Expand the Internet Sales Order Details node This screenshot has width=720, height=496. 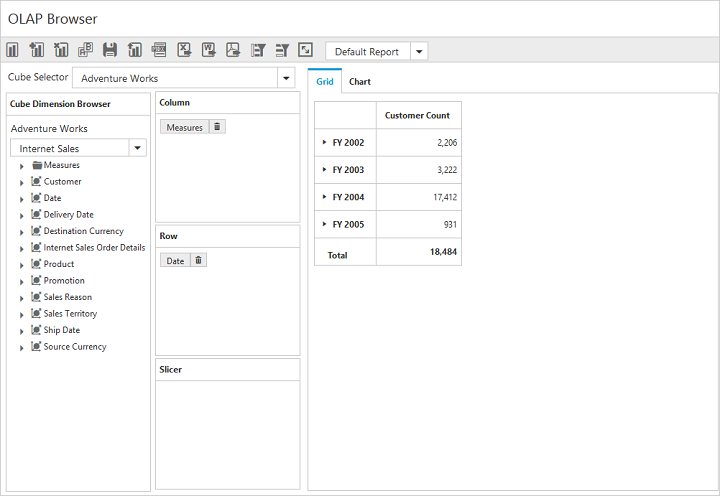(21, 249)
